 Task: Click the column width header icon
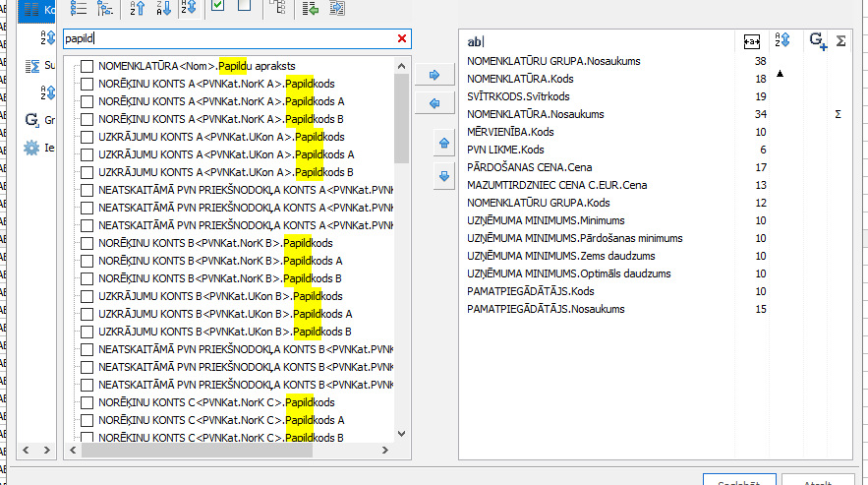(x=752, y=41)
